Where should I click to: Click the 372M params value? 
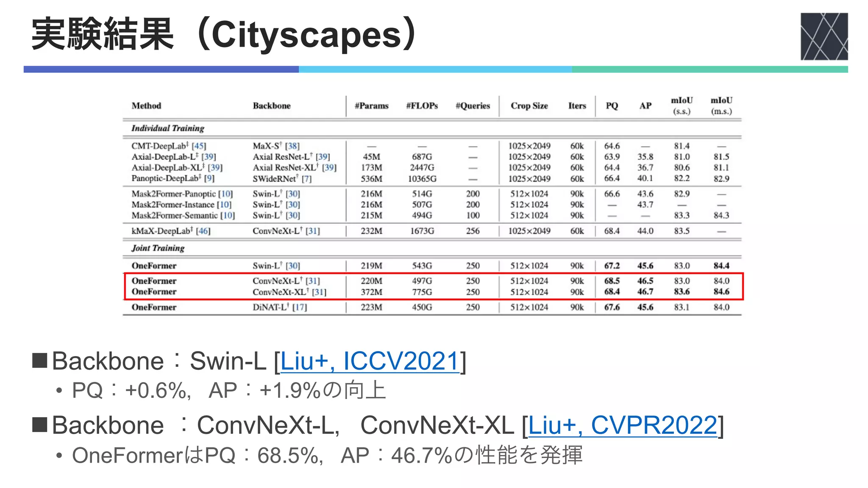[371, 292]
